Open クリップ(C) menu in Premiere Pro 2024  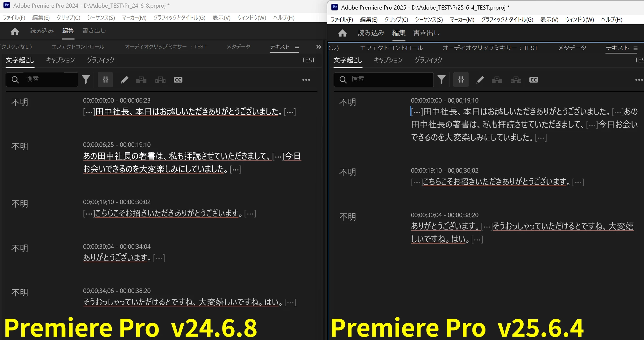tap(68, 18)
